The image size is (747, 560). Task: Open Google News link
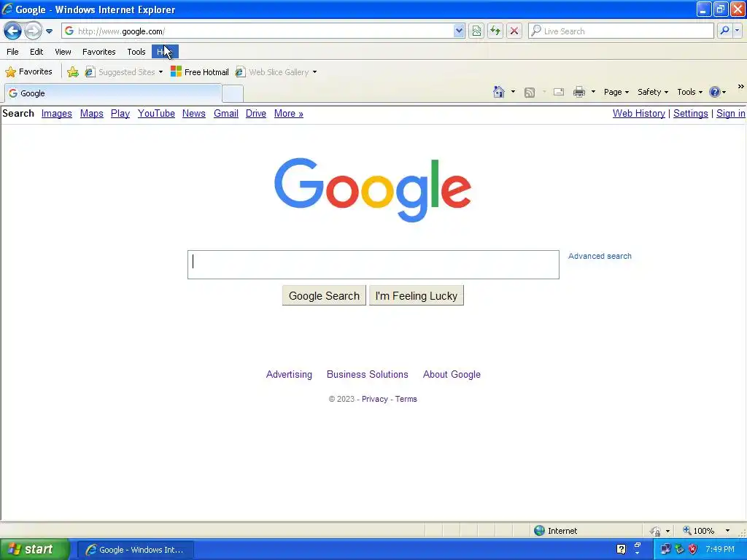click(x=194, y=113)
